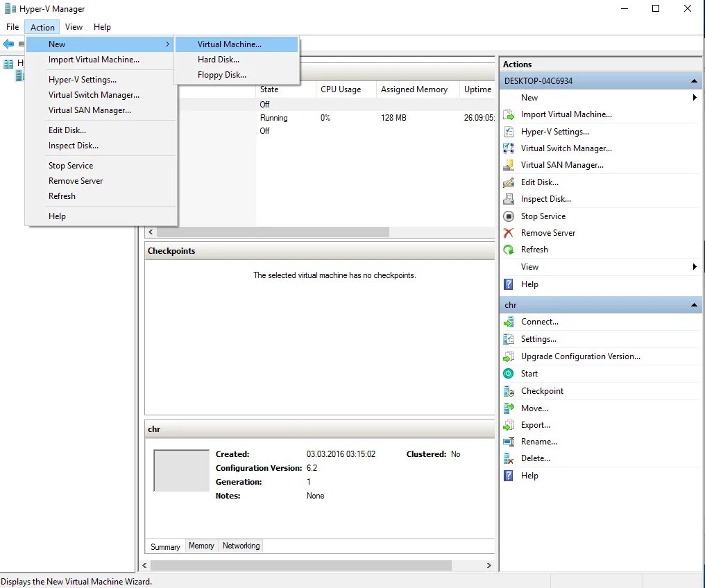The image size is (705, 588).
Task: Click Inspect Disk icon in Actions pane
Action: tap(509, 199)
